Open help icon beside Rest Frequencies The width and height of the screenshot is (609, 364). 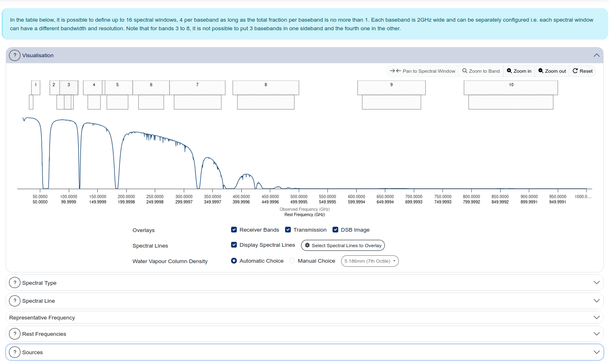point(15,334)
